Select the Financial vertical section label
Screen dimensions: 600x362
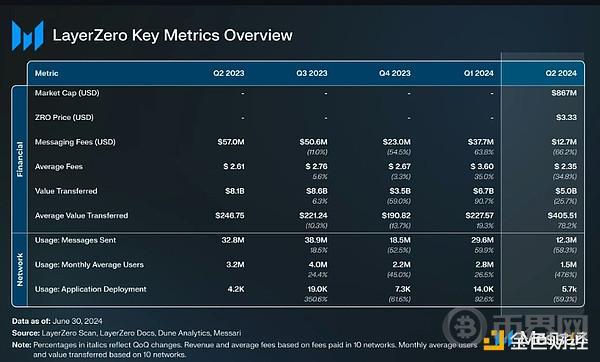pyautogui.click(x=20, y=159)
